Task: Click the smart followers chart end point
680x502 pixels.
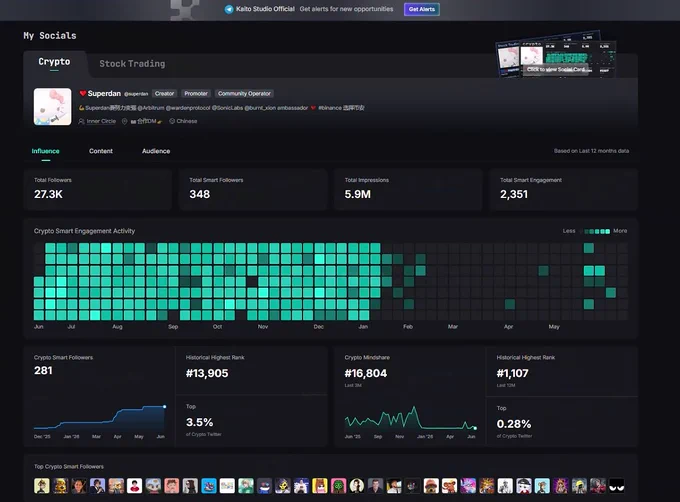Action: pyautogui.click(x=164, y=407)
